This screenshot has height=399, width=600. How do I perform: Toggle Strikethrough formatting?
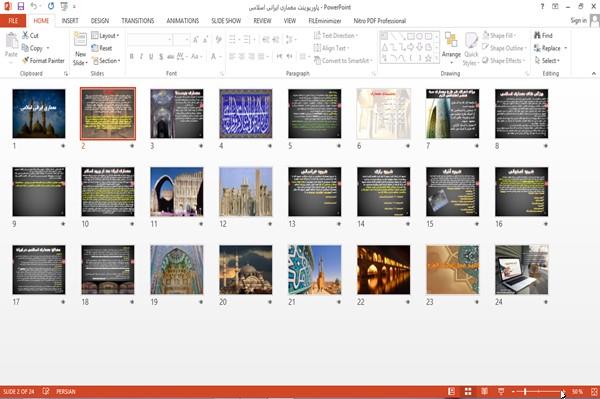click(x=171, y=57)
